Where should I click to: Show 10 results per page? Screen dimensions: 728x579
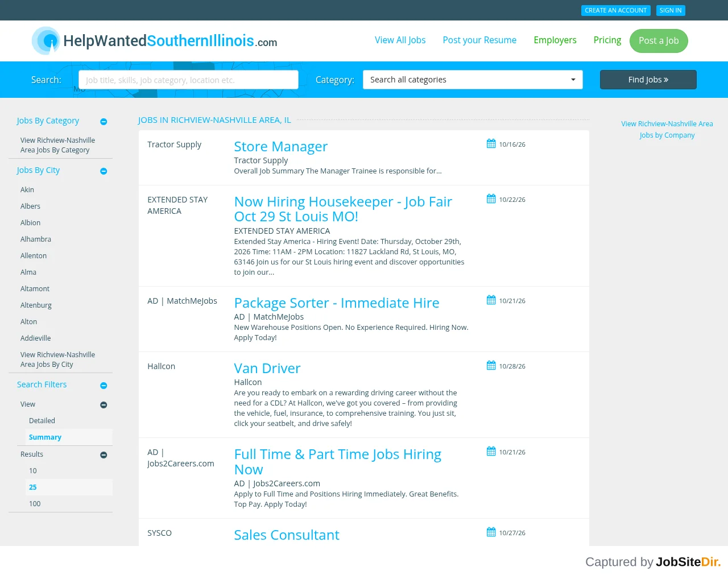(x=33, y=471)
